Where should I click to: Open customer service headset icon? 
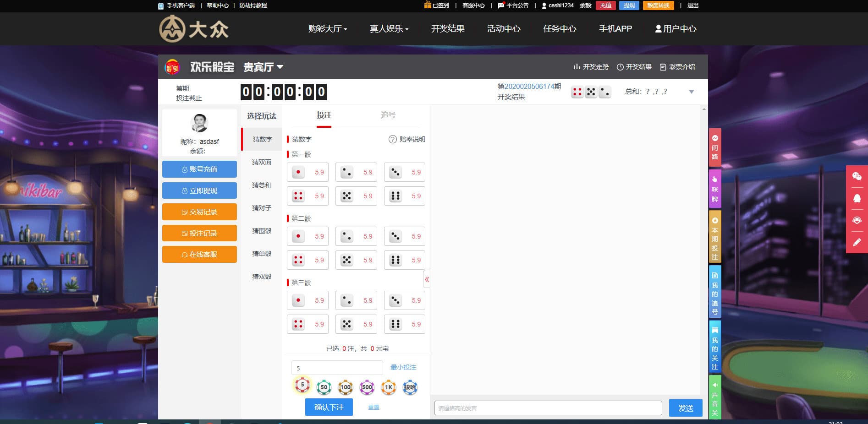(857, 220)
